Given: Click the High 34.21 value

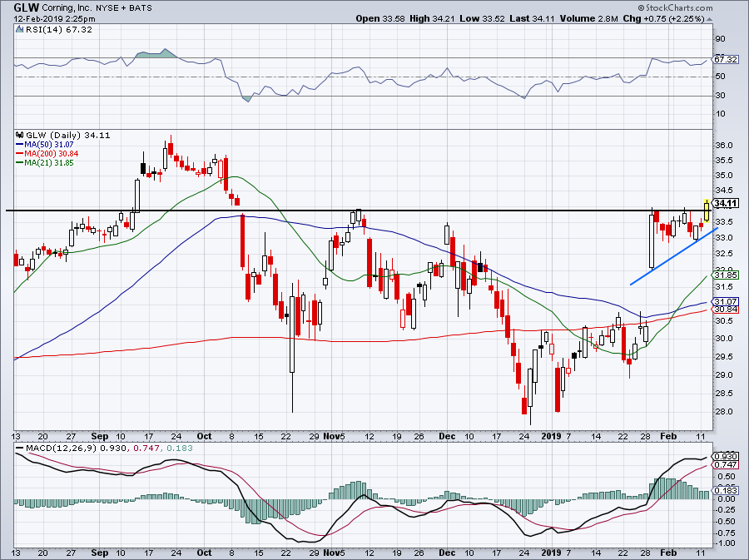Looking at the screenshot, I should click(x=432, y=18).
